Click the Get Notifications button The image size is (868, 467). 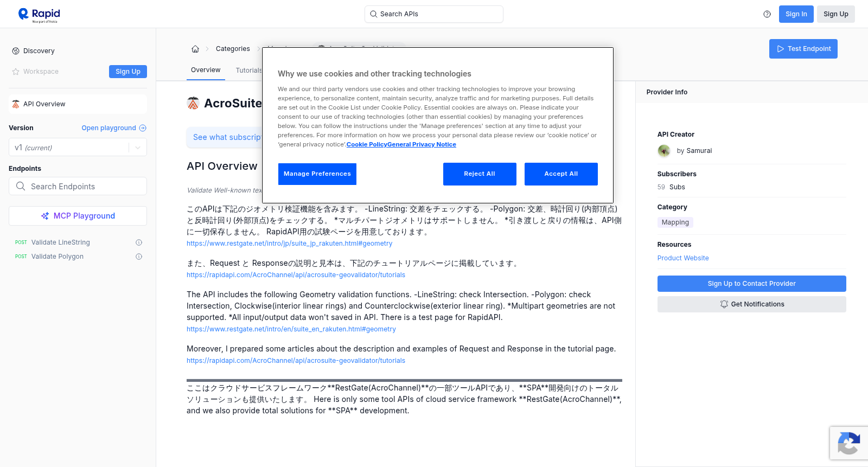(x=751, y=304)
